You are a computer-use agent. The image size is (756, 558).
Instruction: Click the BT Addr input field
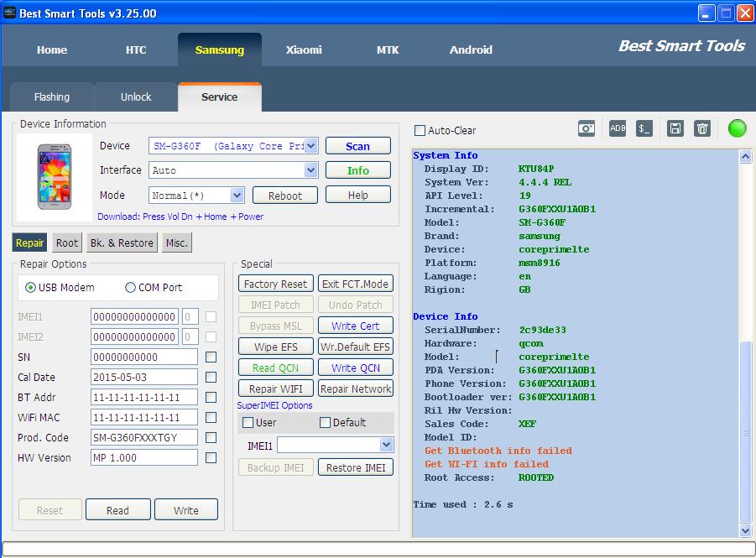(x=144, y=398)
